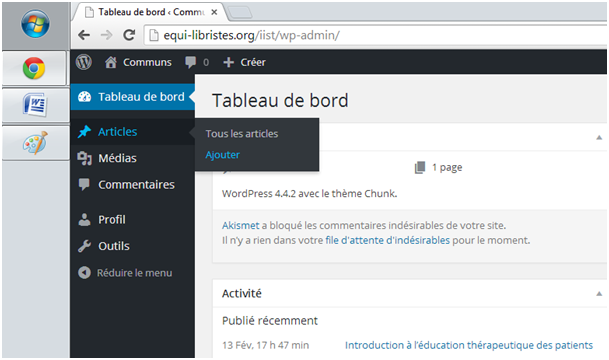Click the Activité widget title
Screen dimensions: 609x360
click(x=242, y=293)
